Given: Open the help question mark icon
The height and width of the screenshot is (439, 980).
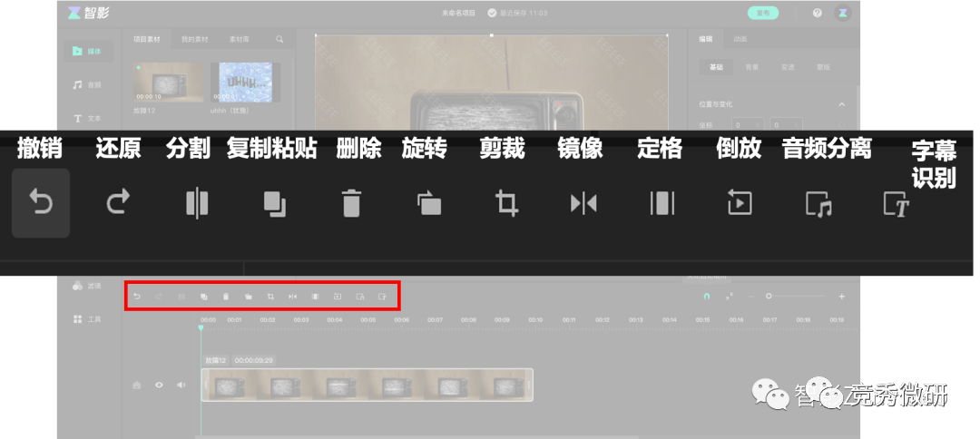Looking at the screenshot, I should click(817, 13).
